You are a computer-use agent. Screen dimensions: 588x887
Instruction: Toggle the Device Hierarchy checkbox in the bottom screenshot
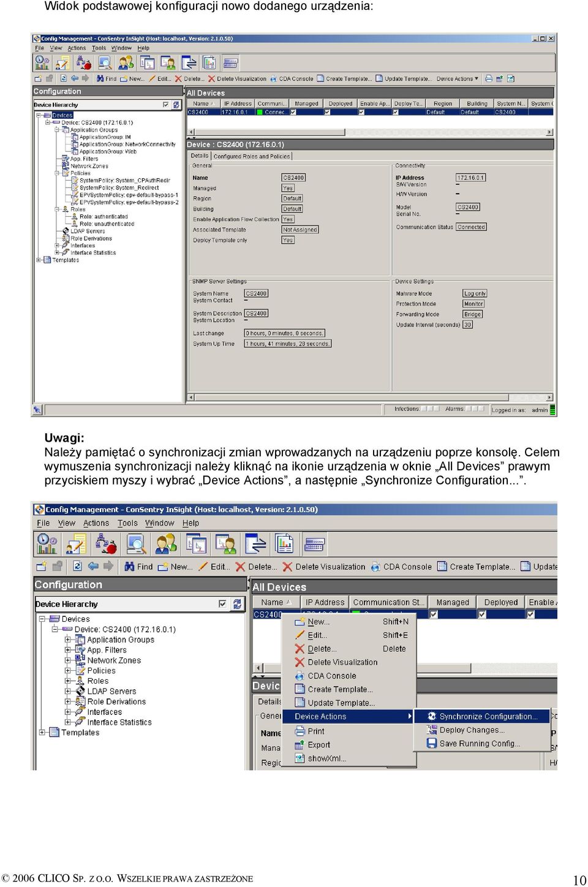coord(223,604)
